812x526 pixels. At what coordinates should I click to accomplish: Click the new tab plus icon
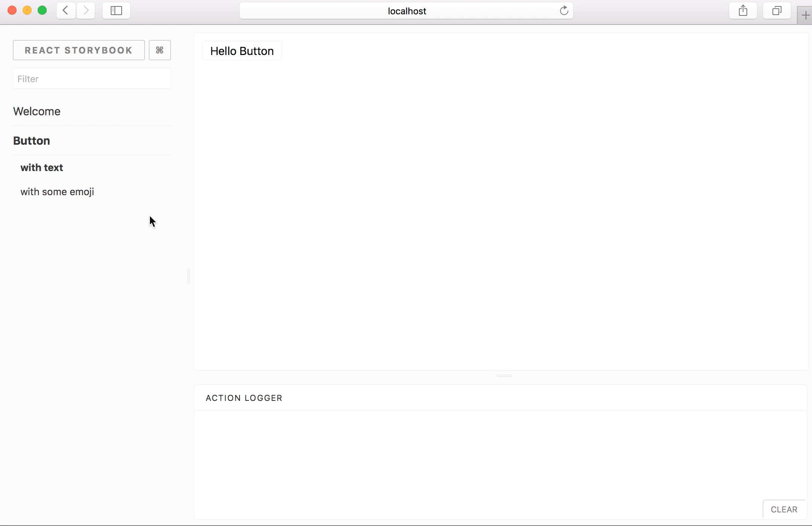(806, 11)
